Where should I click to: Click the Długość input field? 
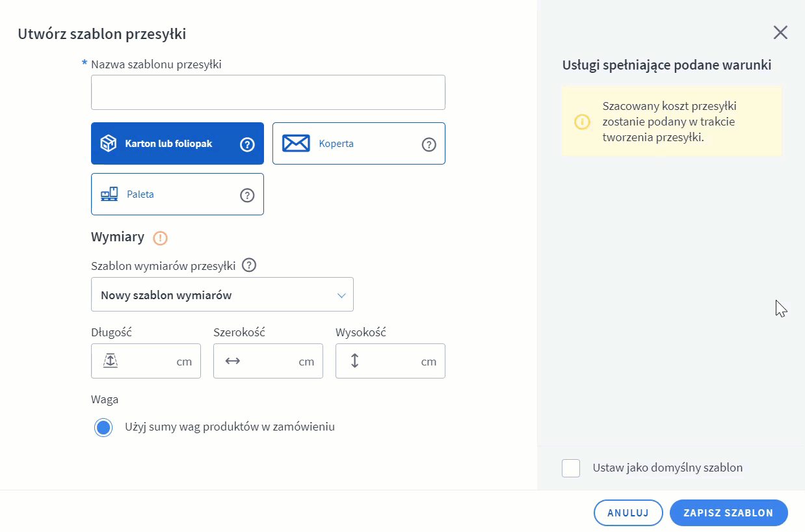pyautogui.click(x=146, y=361)
